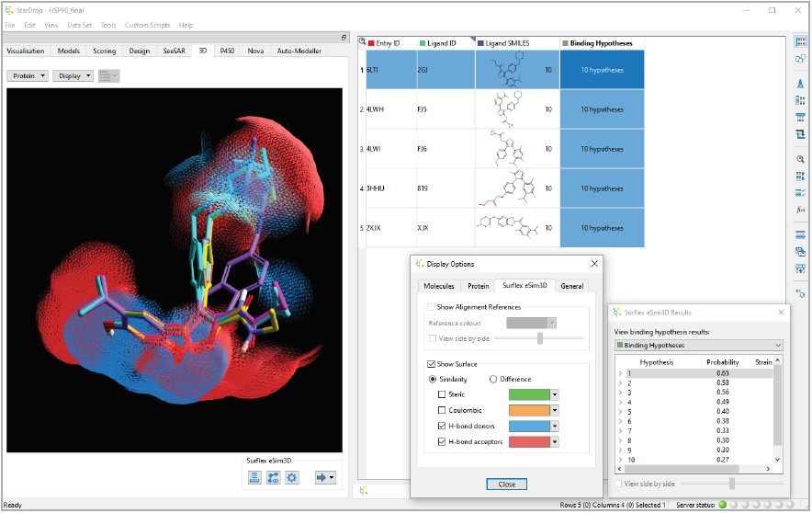Viewport: 812px width, 513px height.
Task: Click the rows with checkmark icon in sidebar
Action: 801,193
